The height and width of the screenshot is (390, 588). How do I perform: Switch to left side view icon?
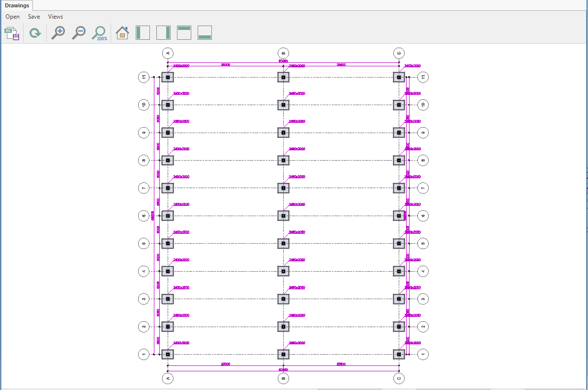(x=143, y=33)
